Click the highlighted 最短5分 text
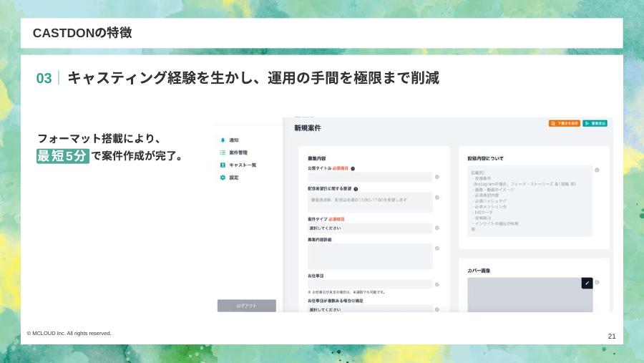The height and width of the screenshot is (363, 644). (62, 156)
